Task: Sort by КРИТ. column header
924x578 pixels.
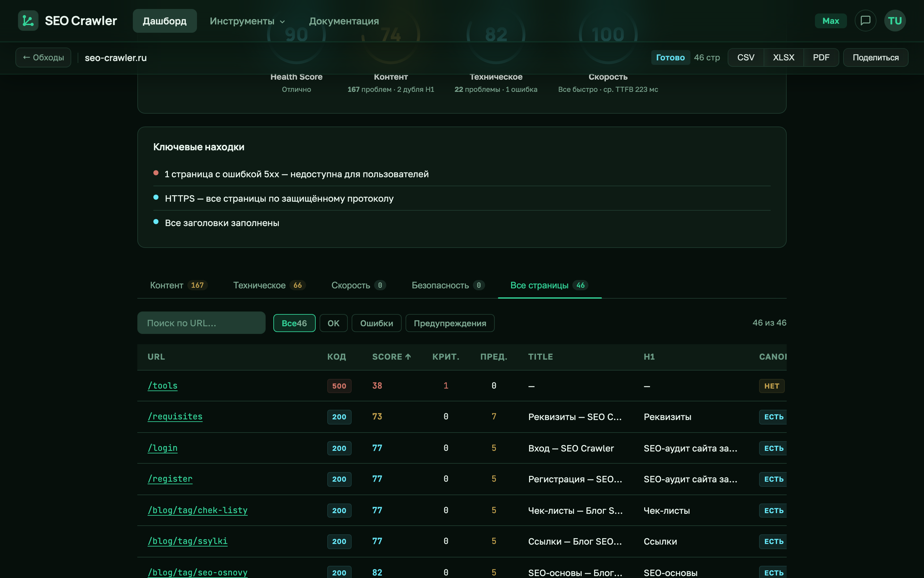Action: 446,357
